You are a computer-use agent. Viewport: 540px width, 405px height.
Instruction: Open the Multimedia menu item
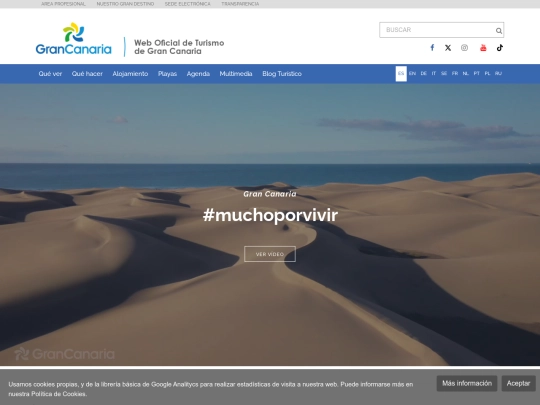(236, 74)
